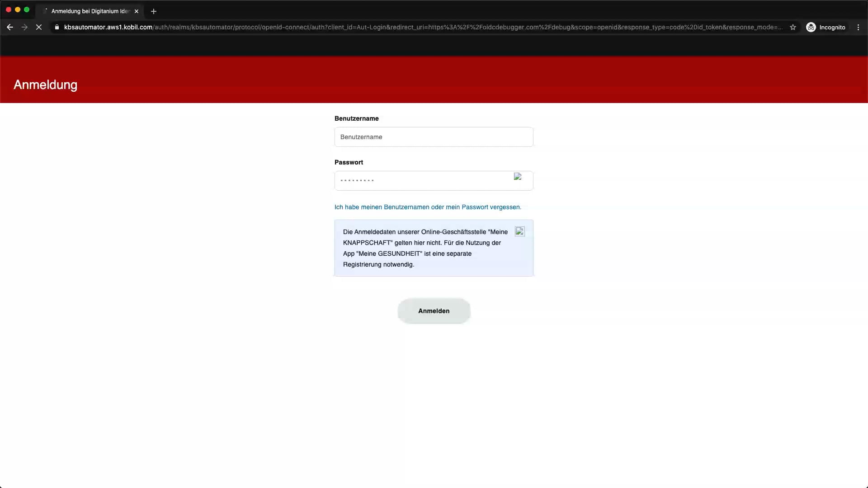Toggle password visibility icon in Passwort field
This screenshot has width=868, height=488.
(518, 177)
